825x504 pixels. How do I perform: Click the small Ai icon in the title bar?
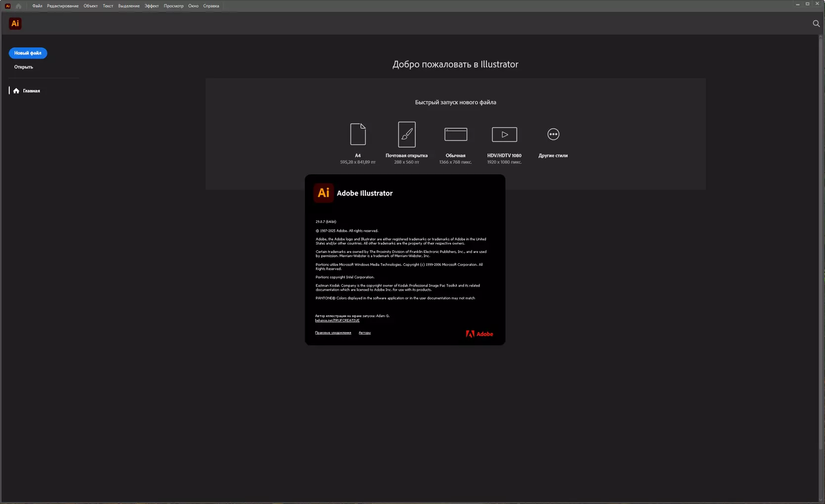coord(7,6)
